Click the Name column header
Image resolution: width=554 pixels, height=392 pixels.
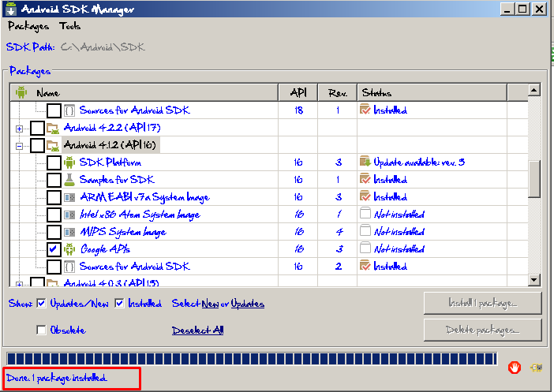pos(144,93)
